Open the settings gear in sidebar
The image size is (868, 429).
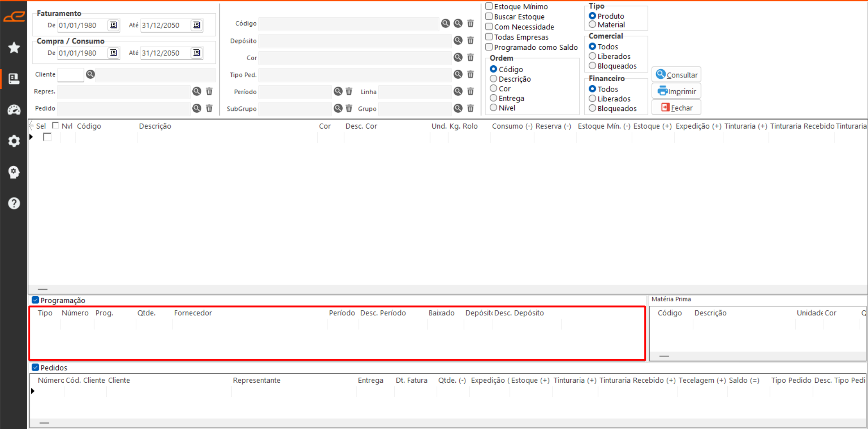point(14,141)
